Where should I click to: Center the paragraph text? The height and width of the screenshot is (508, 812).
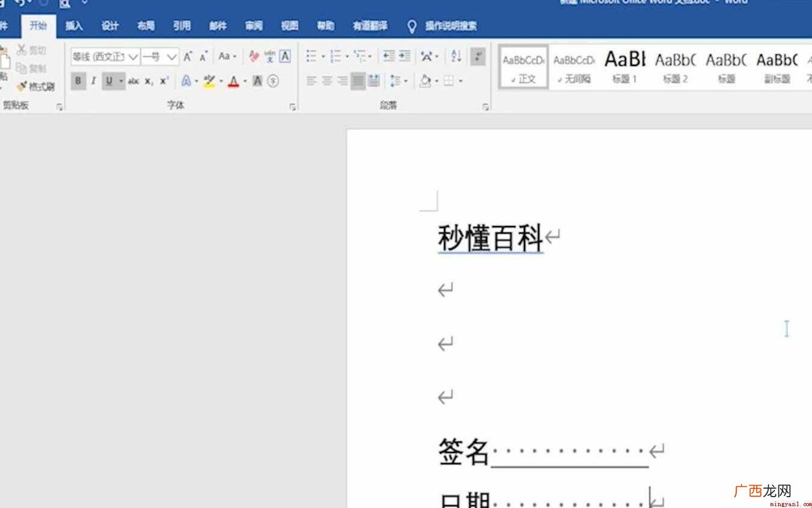coord(327,81)
